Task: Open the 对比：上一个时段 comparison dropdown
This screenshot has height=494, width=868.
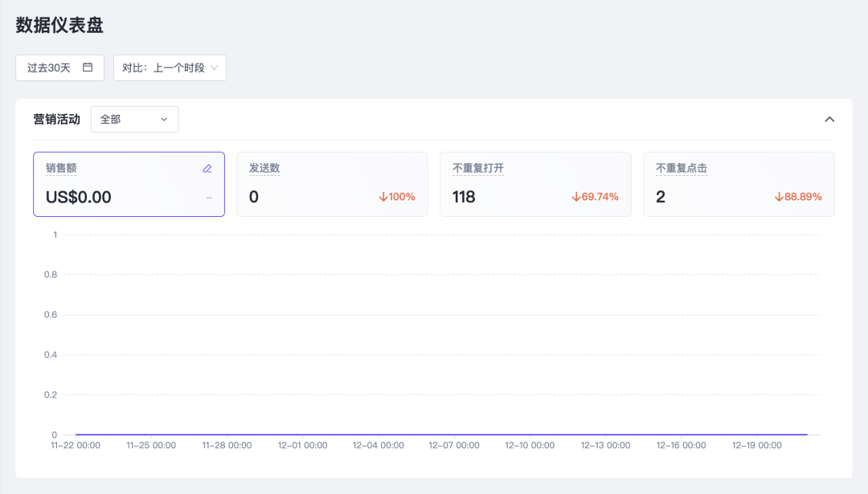Action: click(x=170, y=67)
